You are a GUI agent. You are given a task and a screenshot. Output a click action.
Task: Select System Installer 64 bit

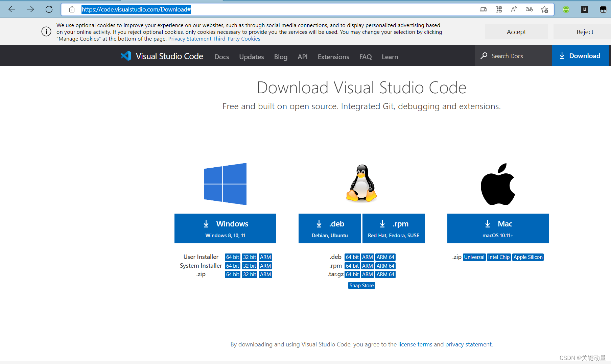233,266
